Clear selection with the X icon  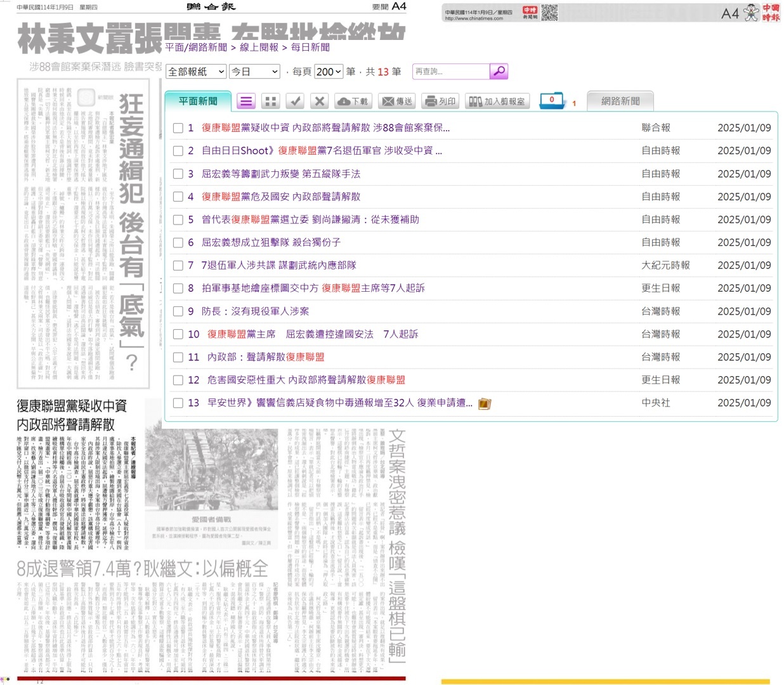click(x=320, y=101)
